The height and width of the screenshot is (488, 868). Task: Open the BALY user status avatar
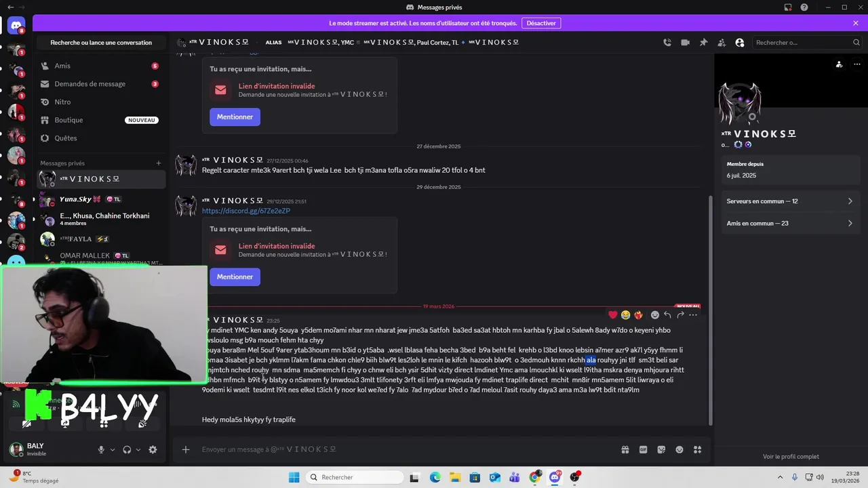[x=16, y=449]
